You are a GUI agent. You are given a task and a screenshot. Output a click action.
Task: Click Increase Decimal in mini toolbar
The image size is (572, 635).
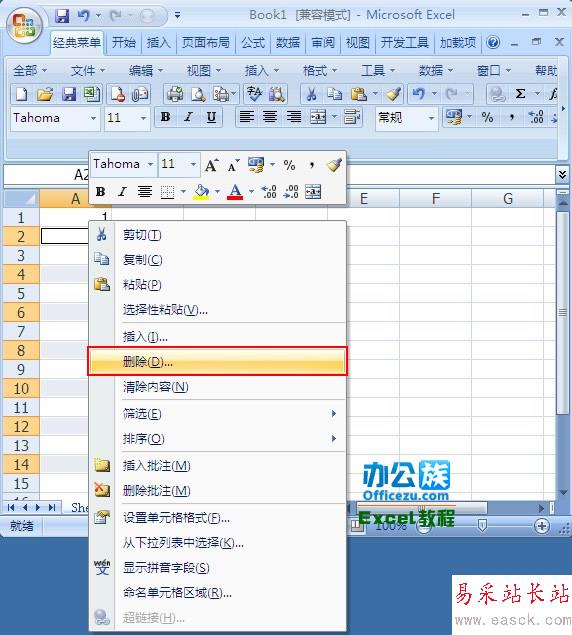pyautogui.click(x=269, y=192)
